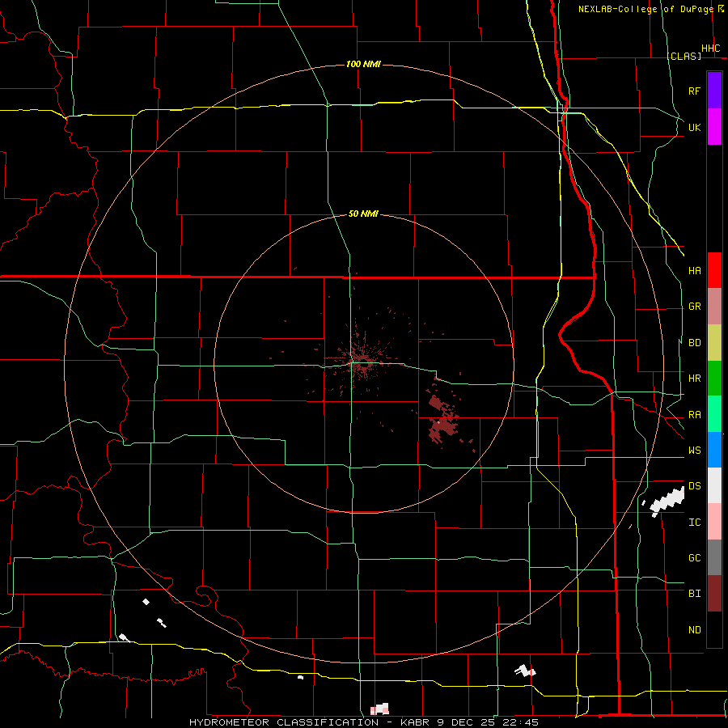Click the HA red legend swatch
This screenshot has height=728, width=728.
714,270
